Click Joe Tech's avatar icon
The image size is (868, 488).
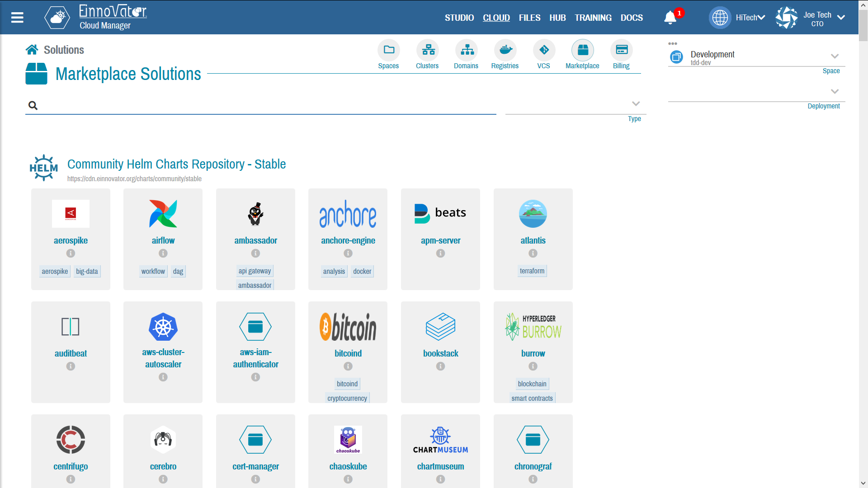coord(787,18)
